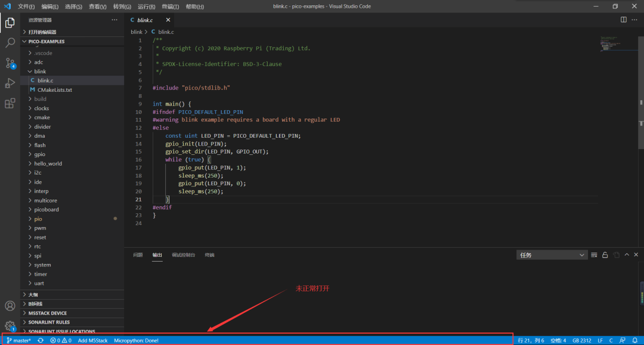The width and height of the screenshot is (644, 345).
Task: Expand the MSSTACK DEVICE section
Action: 48,313
